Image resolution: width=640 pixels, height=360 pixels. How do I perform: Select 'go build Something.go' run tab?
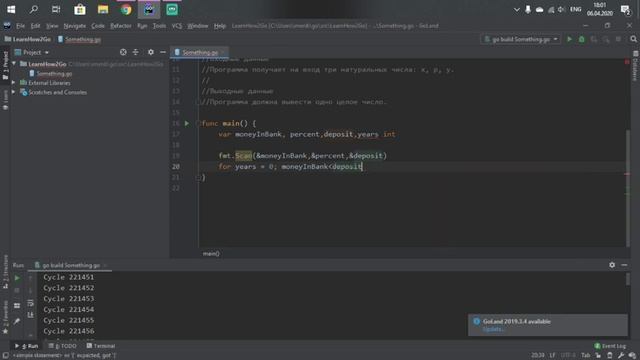pyautogui.click(x=71, y=265)
